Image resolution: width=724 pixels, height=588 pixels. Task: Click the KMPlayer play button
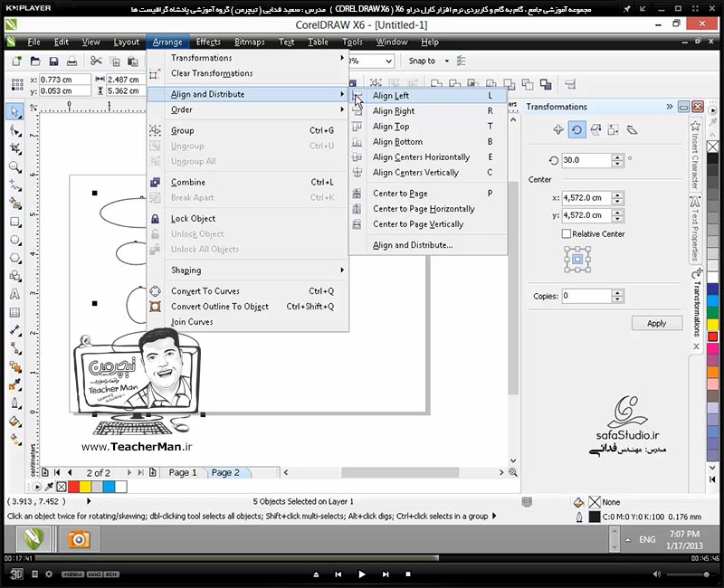pos(361,574)
